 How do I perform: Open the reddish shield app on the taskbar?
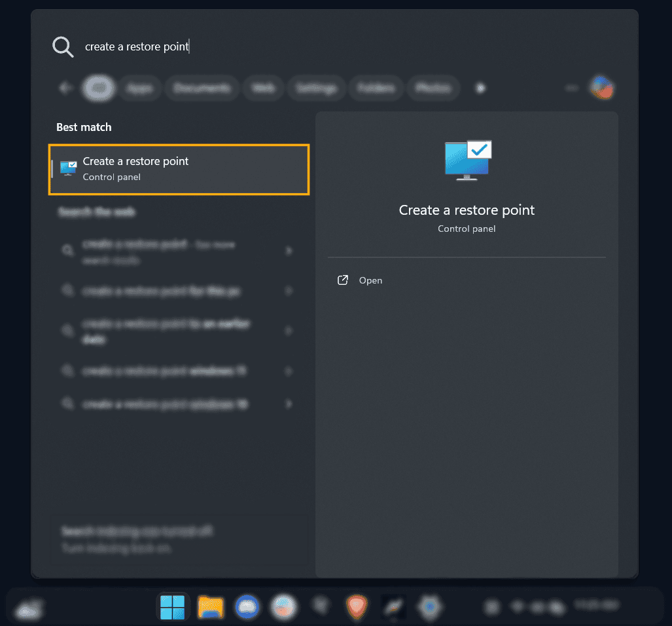click(x=357, y=607)
